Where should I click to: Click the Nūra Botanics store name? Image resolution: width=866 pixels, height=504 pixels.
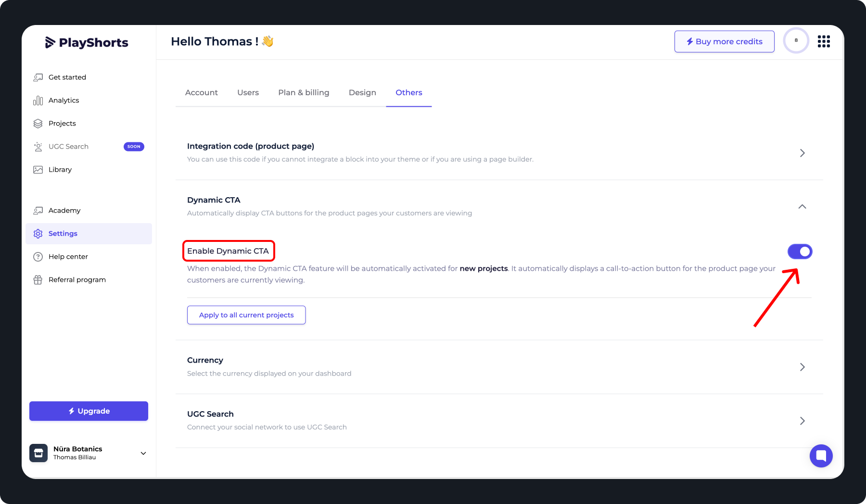click(77, 449)
